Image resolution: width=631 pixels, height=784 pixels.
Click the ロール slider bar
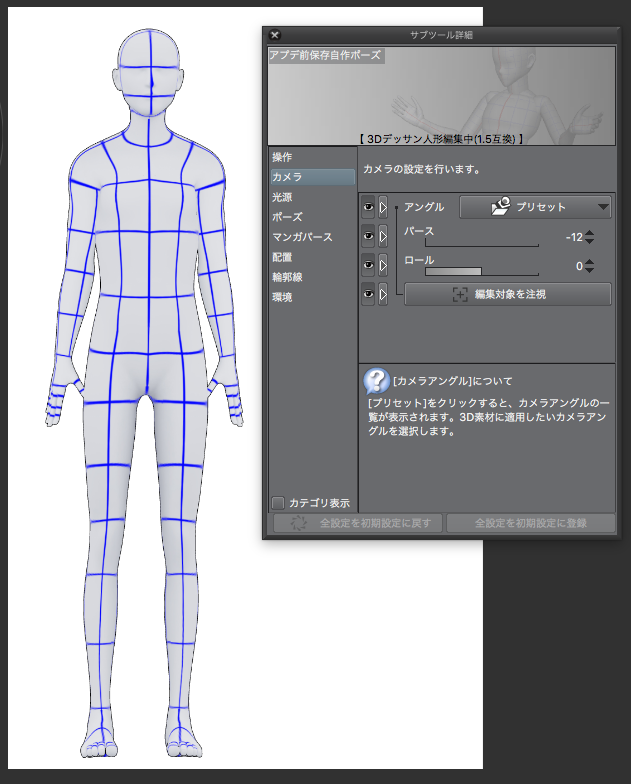(x=482, y=272)
